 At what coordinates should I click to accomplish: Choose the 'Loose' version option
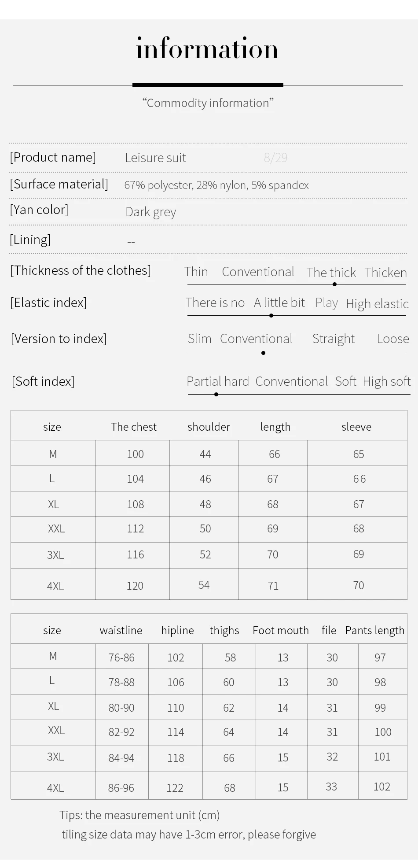click(x=393, y=339)
